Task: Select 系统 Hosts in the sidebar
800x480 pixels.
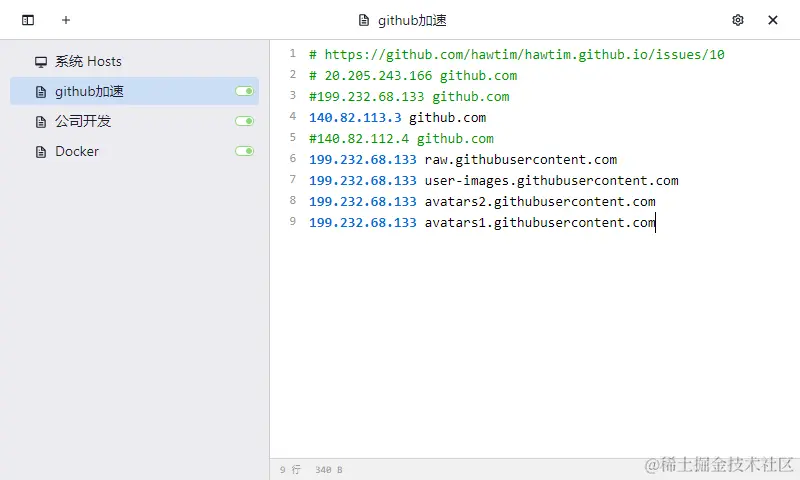Action: coord(135,62)
